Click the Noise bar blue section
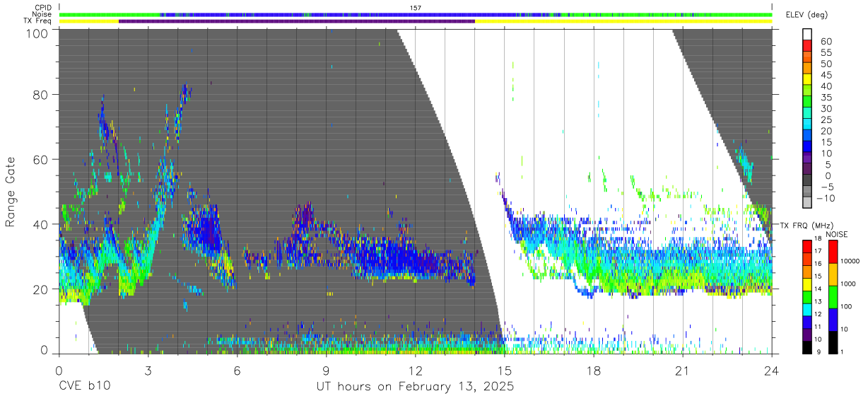The width and height of the screenshot is (868, 401). point(339,14)
